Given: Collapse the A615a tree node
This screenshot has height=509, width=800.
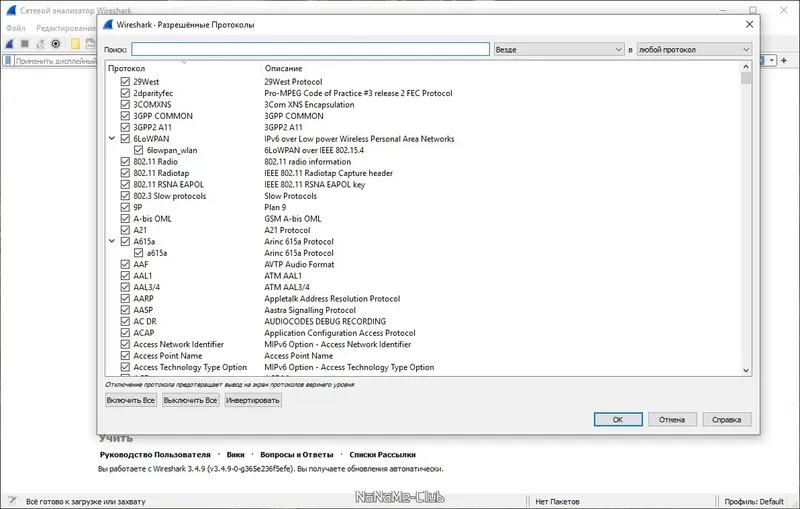Looking at the screenshot, I should 112,241.
